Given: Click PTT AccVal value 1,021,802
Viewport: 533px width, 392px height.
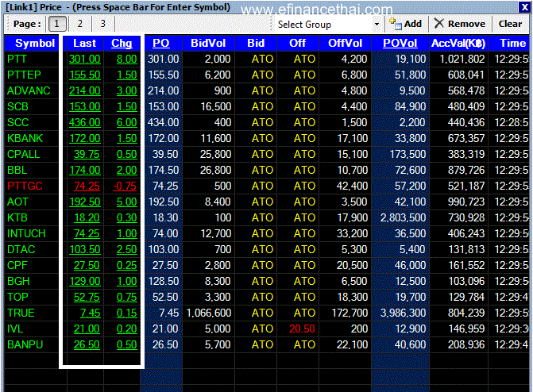Looking at the screenshot, I should click(462, 59).
